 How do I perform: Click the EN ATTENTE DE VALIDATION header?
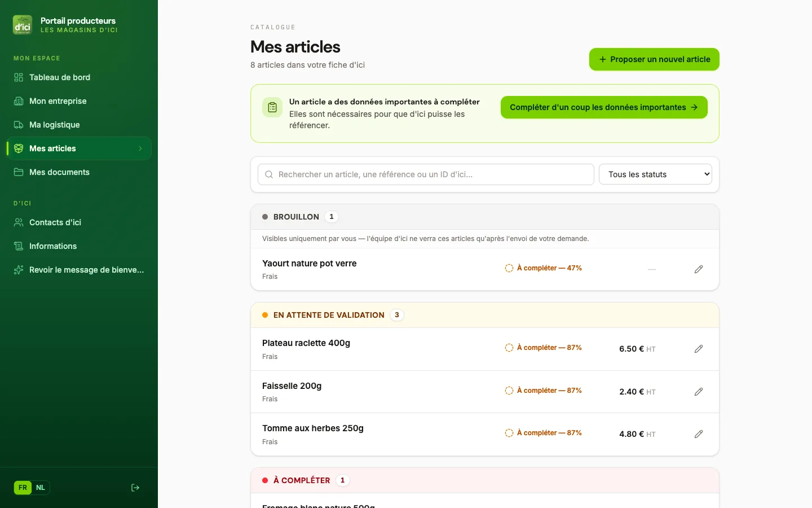pos(485,315)
